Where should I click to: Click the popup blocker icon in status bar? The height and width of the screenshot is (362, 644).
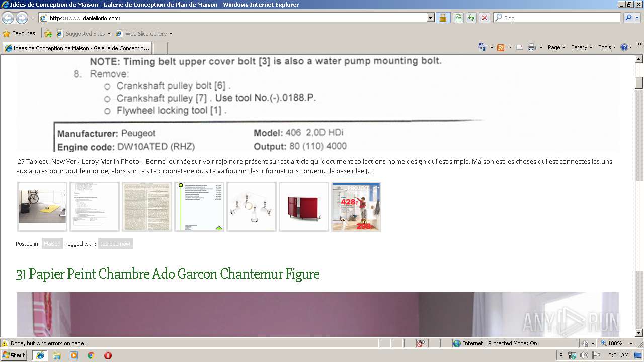[421, 343]
